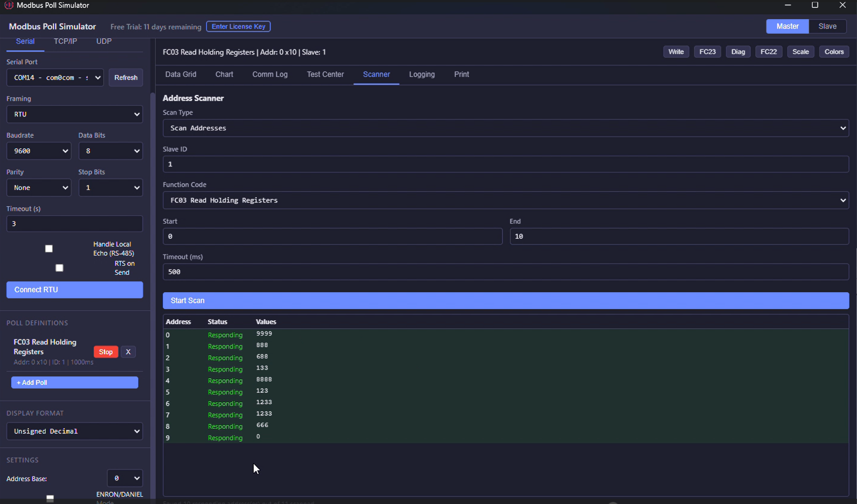Open the Framing dropdown

click(74, 114)
